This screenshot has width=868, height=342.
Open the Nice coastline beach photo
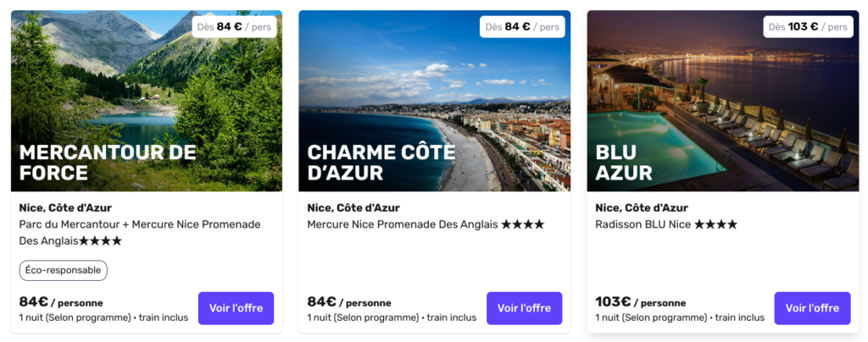point(435,101)
